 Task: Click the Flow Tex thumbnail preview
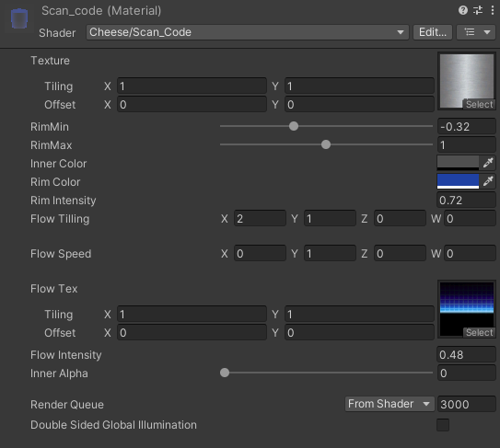pyautogui.click(x=467, y=308)
